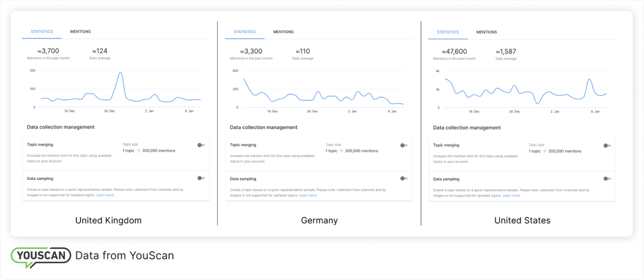Image resolution: width=644 pixels, height=280 pixels.
Task: Select Statistics tab in United Kingdom panel
Action: click(42, 32)
